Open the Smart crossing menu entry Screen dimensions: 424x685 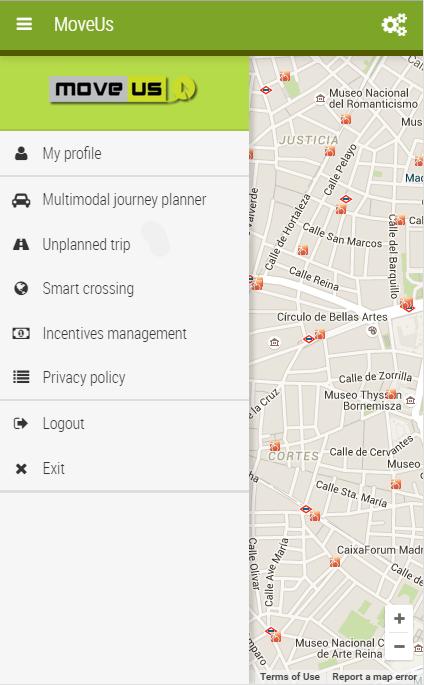(124, 289)
